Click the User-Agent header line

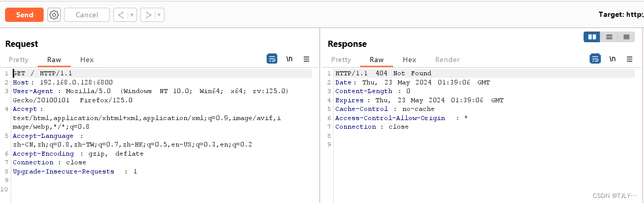[151, 96]
